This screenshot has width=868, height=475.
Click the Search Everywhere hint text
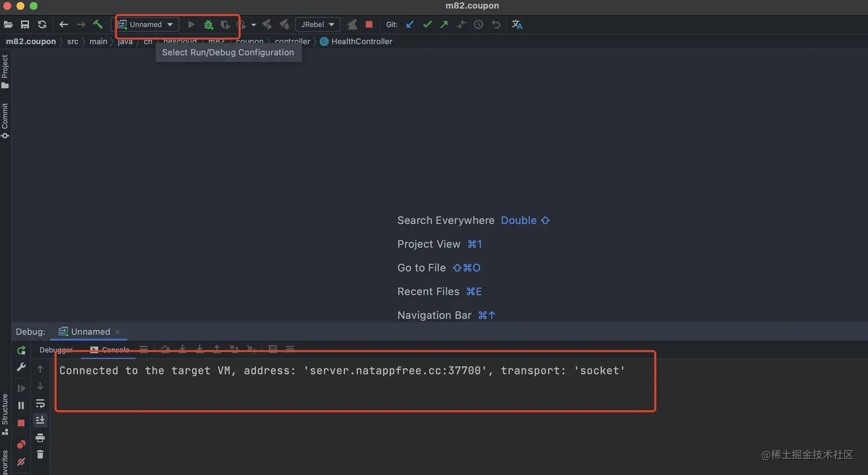(x=446, y=220)
